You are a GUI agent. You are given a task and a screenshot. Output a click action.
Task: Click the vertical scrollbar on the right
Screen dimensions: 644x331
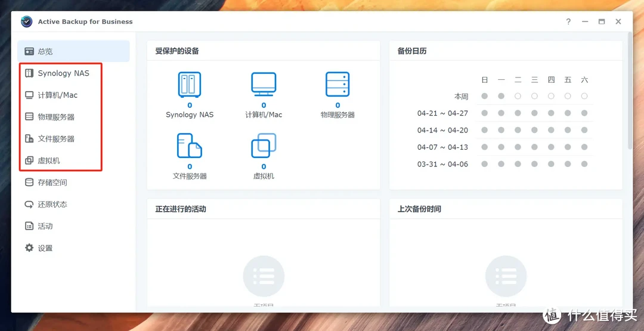click(x=630, y=89)
